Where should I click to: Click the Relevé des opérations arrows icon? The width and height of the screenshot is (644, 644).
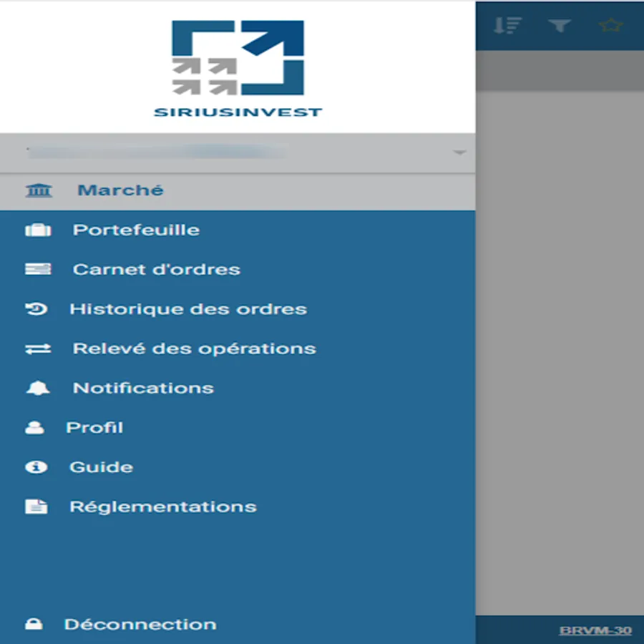point(38,348)
